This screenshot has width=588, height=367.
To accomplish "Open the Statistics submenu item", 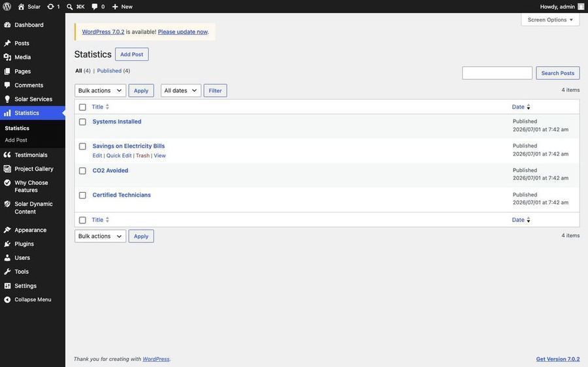I will pos(17,128).
